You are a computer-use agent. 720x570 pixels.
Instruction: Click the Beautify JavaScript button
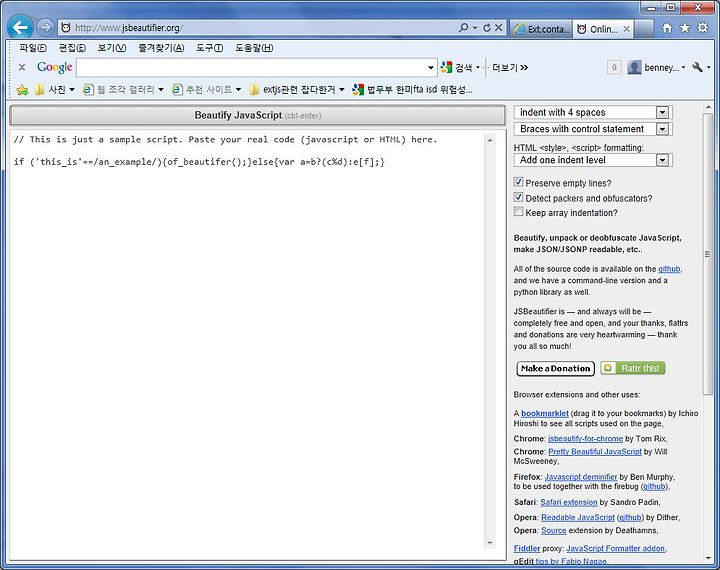coord(258,115)
